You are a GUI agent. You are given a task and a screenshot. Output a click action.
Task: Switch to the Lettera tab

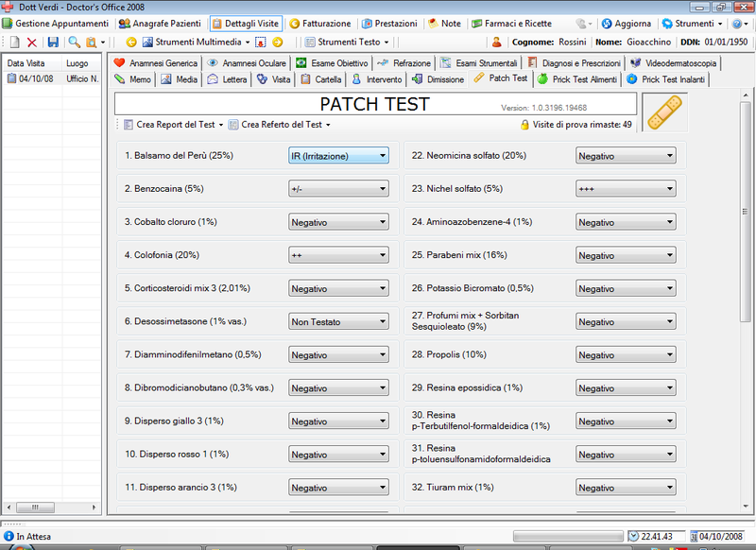click(227, 79)
